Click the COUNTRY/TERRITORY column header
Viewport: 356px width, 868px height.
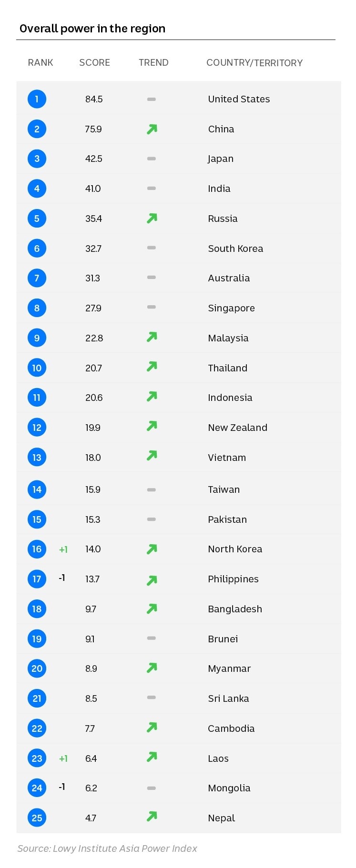[x=254, y=63]
